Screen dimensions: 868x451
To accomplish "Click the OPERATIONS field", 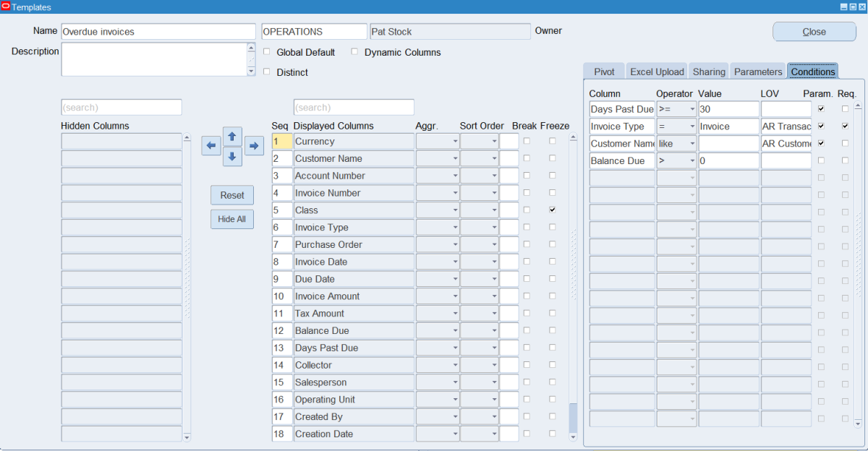I will pyautogui.click(x=314, y=32).
